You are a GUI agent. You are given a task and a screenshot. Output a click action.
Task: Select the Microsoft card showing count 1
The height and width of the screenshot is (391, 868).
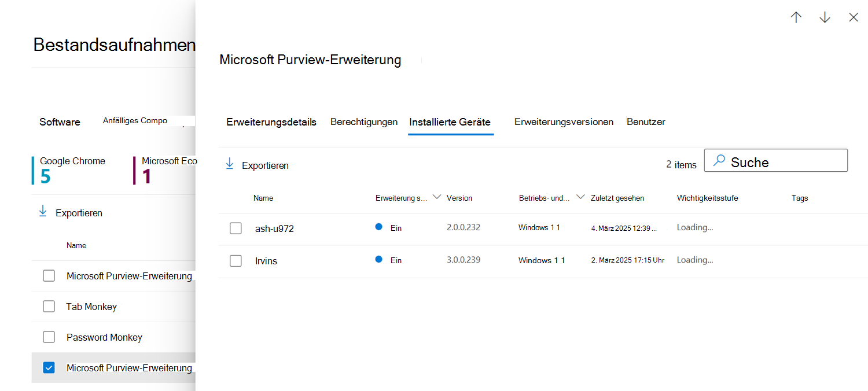165,170
